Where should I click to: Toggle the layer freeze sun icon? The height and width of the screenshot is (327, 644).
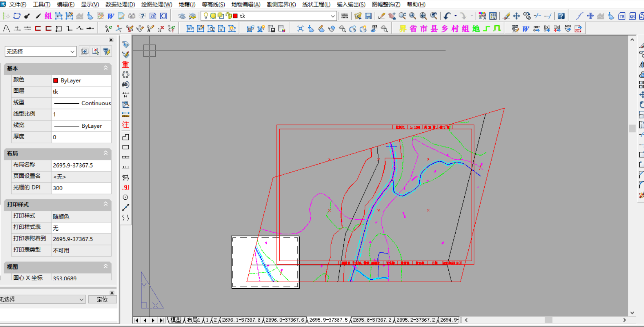click(213, 16)
